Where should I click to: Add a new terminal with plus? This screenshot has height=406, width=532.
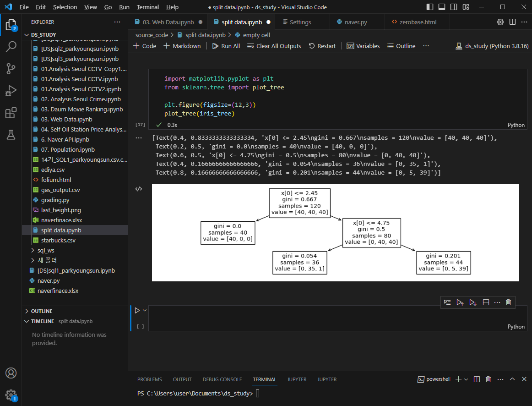tap(458, 379)
